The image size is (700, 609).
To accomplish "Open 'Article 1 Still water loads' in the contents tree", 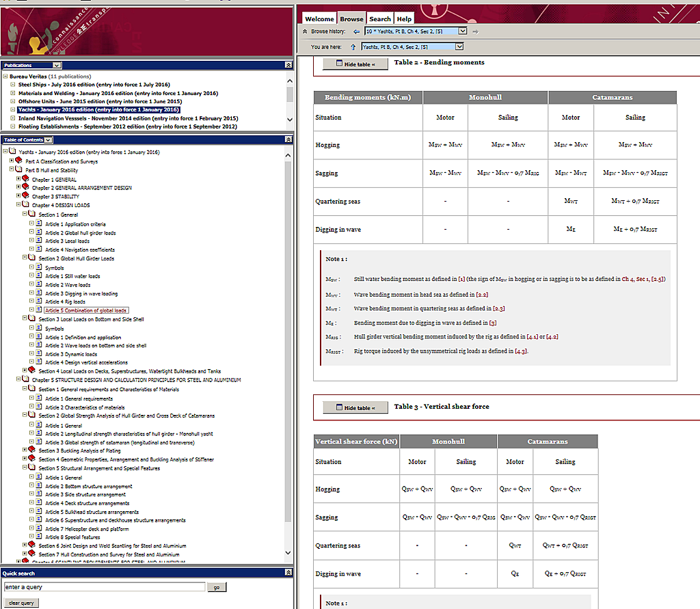I will (x=72, y=276).
